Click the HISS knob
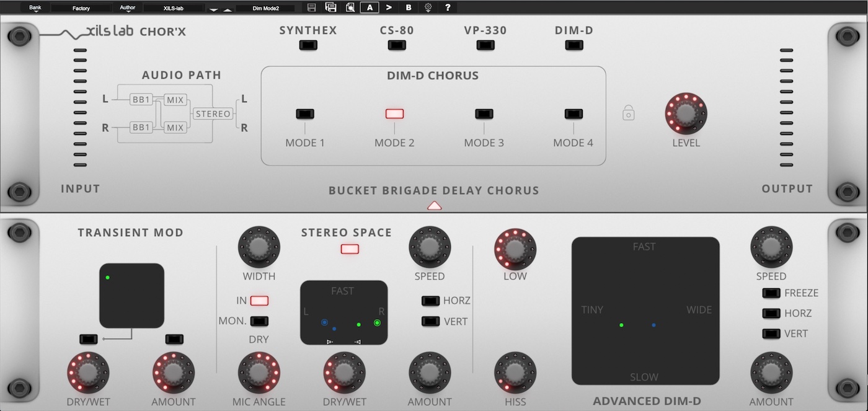868x411 pixels. [x=515, y=373]
